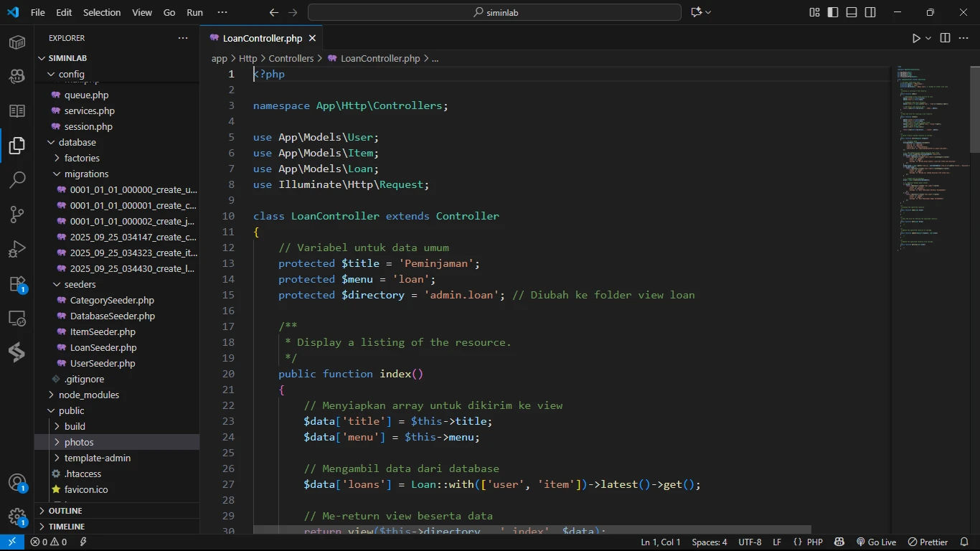
Task: Click the Run Code play icon
Action: [x=916, y=38]
